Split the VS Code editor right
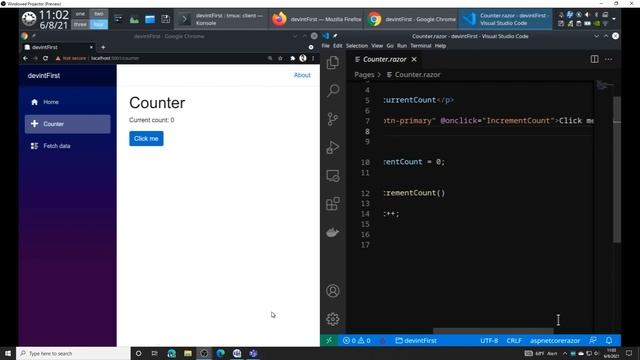This screenshot has height=360, width=640. point(594,59)
